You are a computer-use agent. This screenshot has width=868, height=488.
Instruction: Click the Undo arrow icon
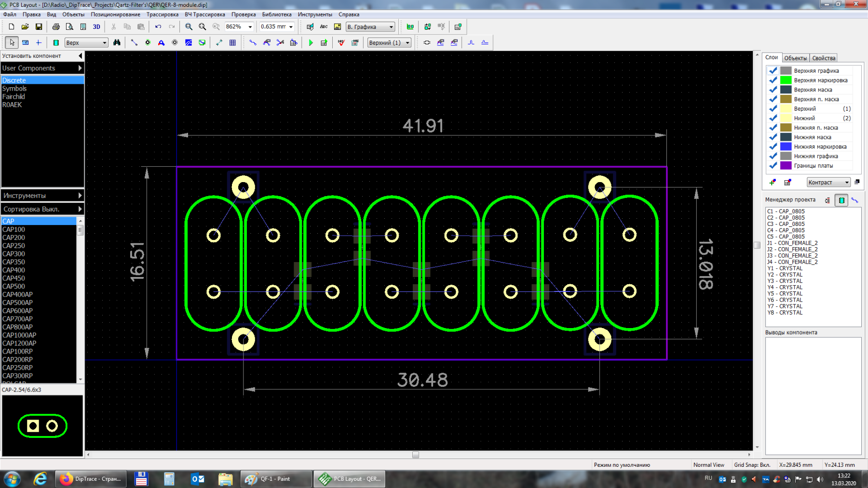click(158, 27)
